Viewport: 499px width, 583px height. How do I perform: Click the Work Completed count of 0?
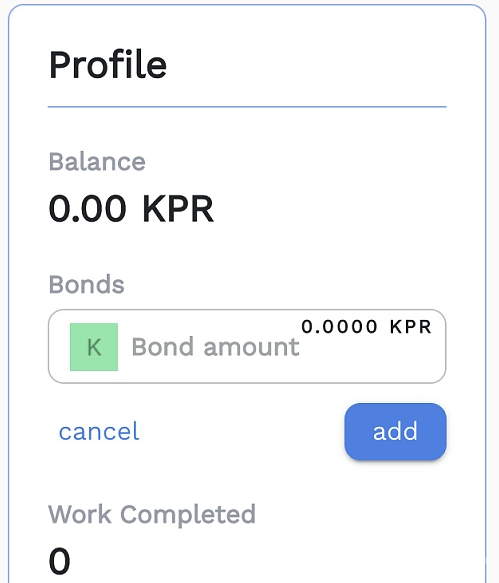pos(59,561)
